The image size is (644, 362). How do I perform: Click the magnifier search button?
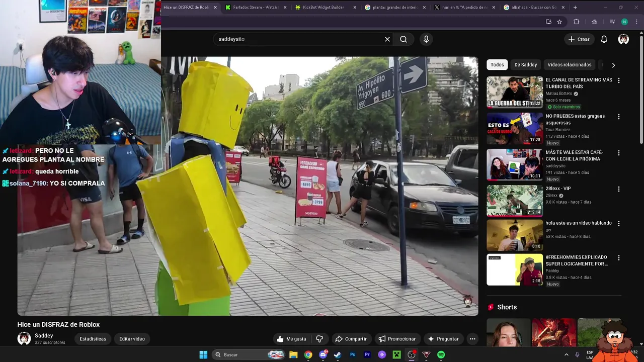(404, 39)
